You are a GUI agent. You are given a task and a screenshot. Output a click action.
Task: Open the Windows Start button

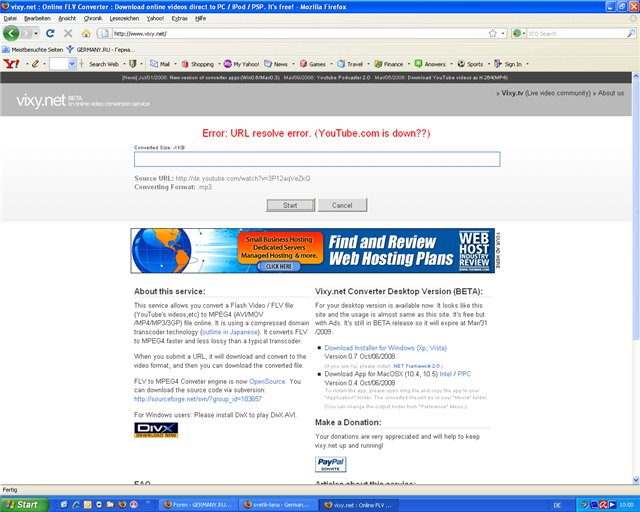click(23, 505)
